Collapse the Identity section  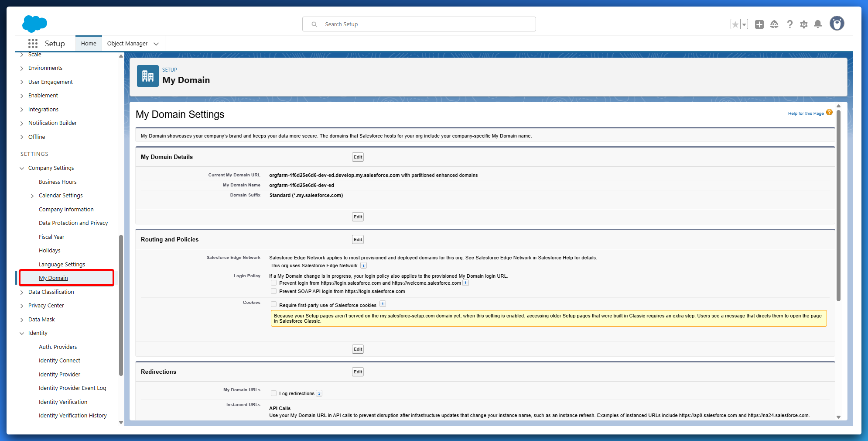22,333
